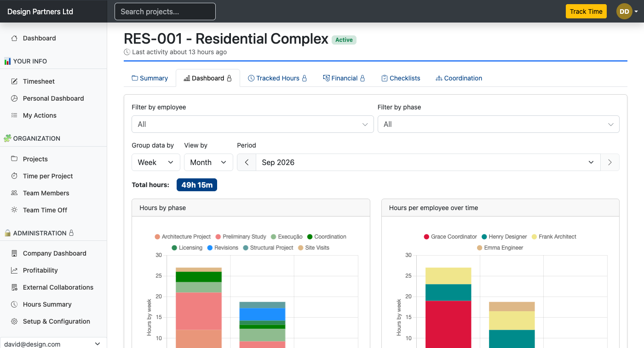644x348 pixels.
Task: Toggle Site Visits series in phase legend
Action: [x=314, y=248]
